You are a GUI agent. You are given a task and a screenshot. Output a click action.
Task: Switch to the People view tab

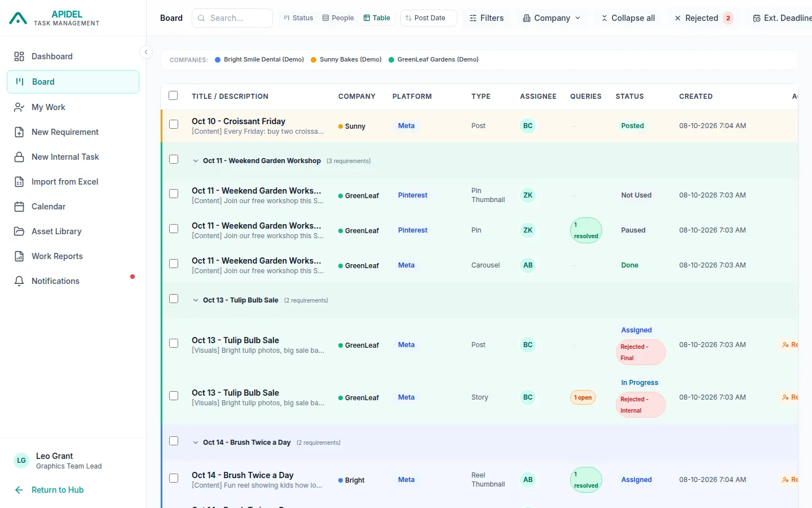coord(338,18)
